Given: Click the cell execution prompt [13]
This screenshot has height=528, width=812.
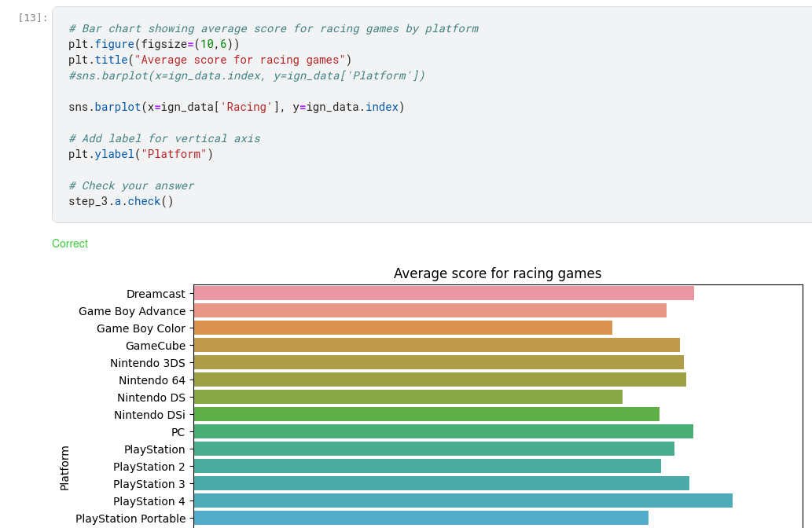Looking at the screenshot, I should click(x=32, y=17).
